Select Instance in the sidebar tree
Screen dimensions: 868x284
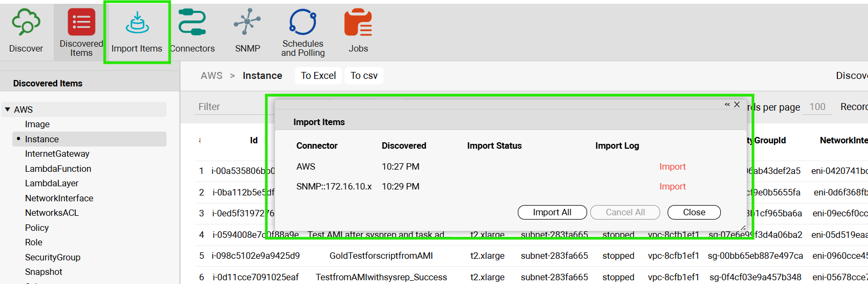coord(42,139)
